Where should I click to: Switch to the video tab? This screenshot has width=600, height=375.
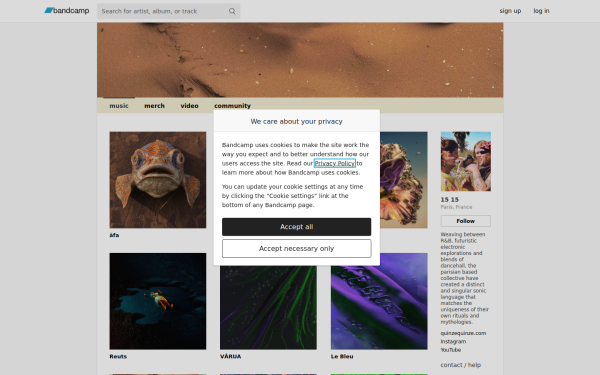(189, 106)
